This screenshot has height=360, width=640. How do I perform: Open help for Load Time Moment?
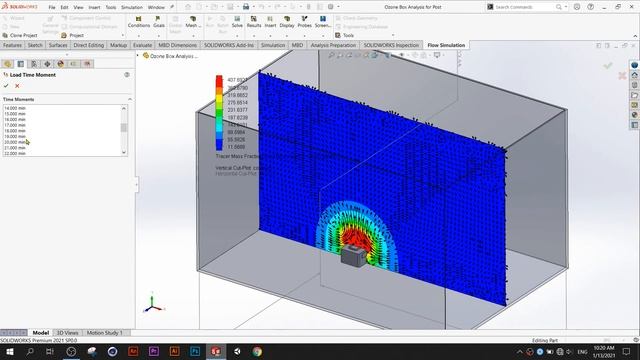click(x=127, y=75)
